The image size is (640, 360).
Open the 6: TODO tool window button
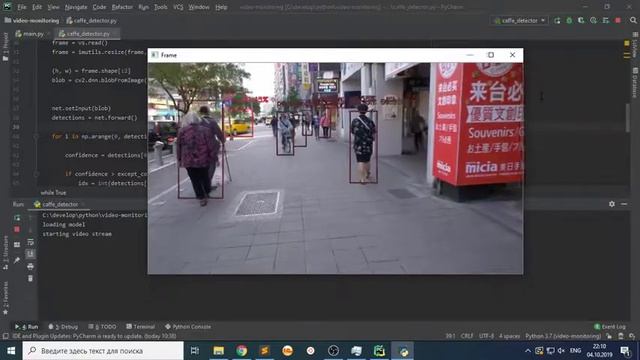pyautogui.click(x=102, y=327)
